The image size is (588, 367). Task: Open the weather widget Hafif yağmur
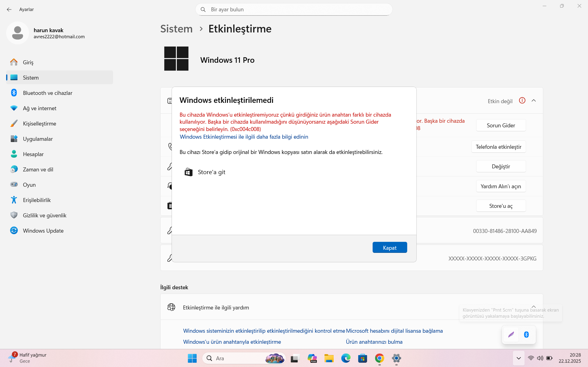28,358
